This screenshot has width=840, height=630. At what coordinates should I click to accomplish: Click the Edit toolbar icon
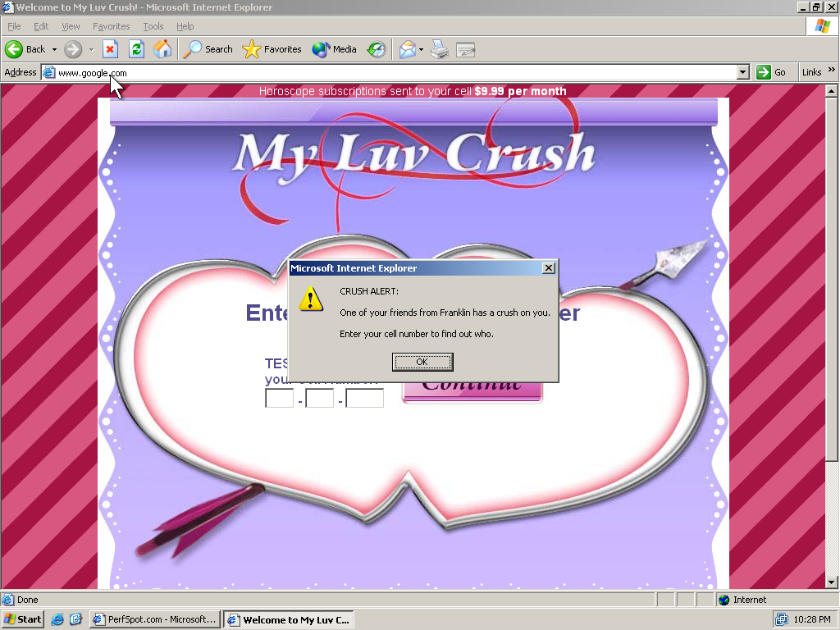pyautogui.click(x=466, y=49)
